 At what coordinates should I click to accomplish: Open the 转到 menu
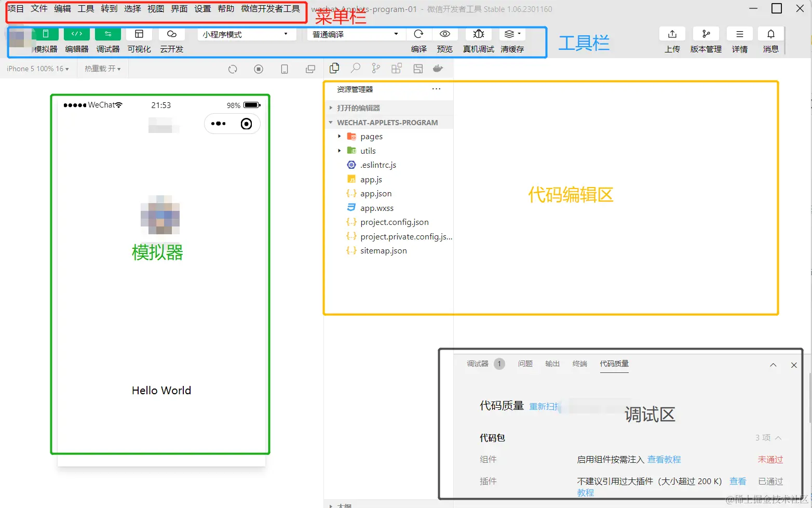[x=109, y=9]
